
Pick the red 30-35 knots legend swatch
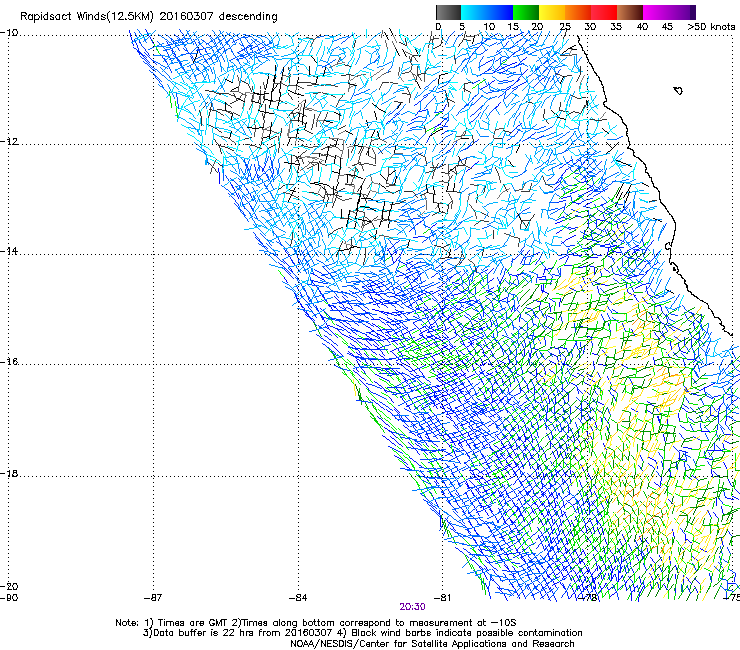tap(604, 12)
